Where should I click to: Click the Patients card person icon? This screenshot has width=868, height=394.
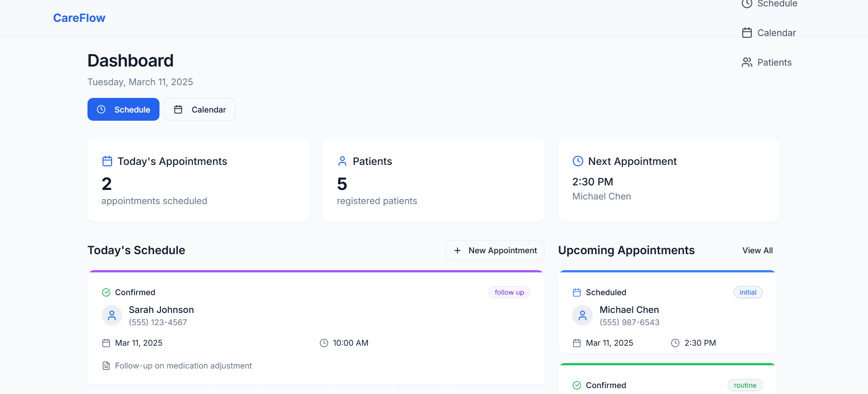(x=342, y=161)
